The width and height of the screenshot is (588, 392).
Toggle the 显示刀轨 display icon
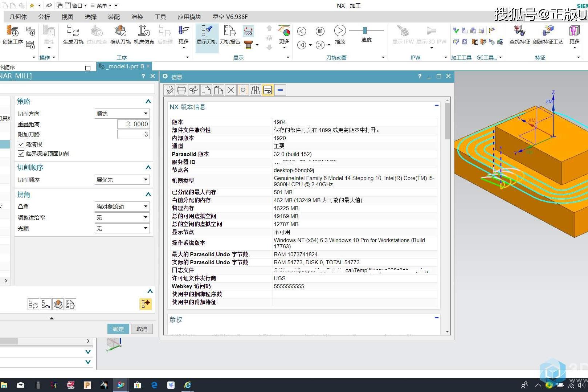pyautogui.click(x=206, y=34)
